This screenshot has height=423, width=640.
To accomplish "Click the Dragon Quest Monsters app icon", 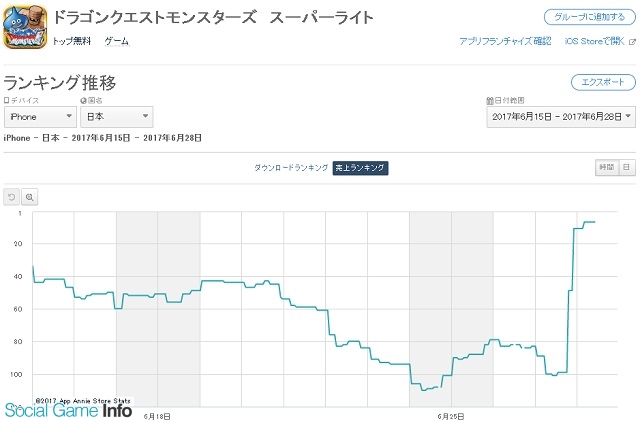I will click(x=25, y=27).
